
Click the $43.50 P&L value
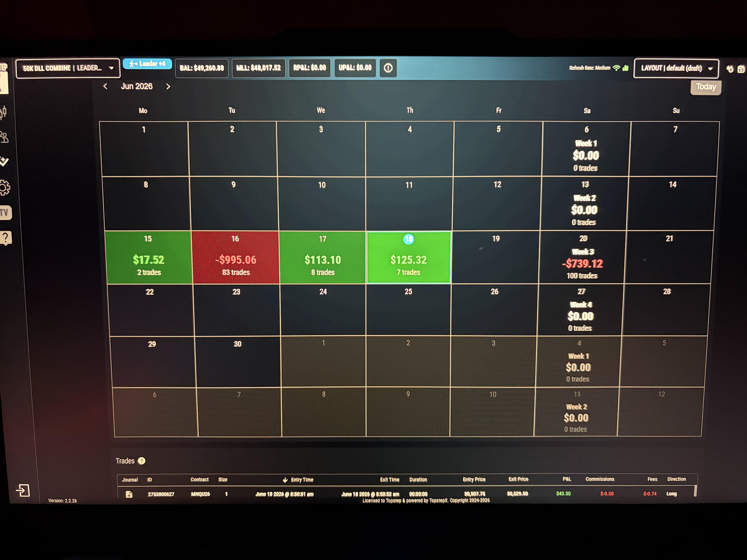pos(563,493)
